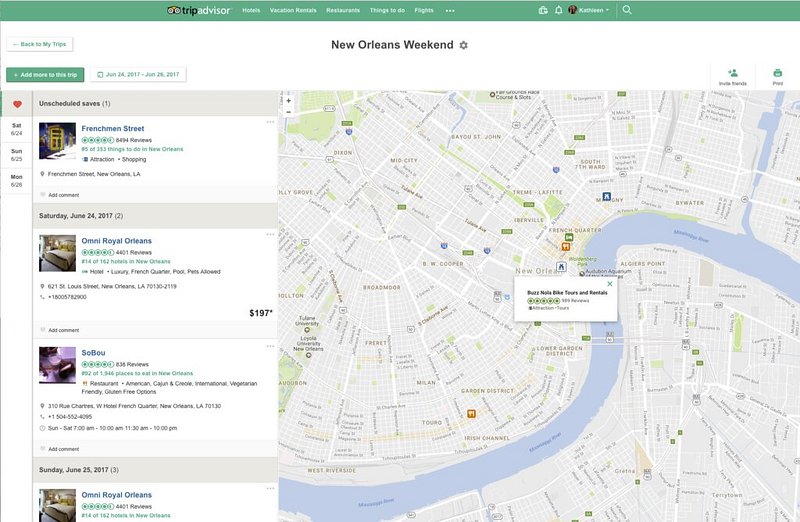Click the +18005782900 phone number
Screen dimensions: 800x522
click(x=67, y=297)
